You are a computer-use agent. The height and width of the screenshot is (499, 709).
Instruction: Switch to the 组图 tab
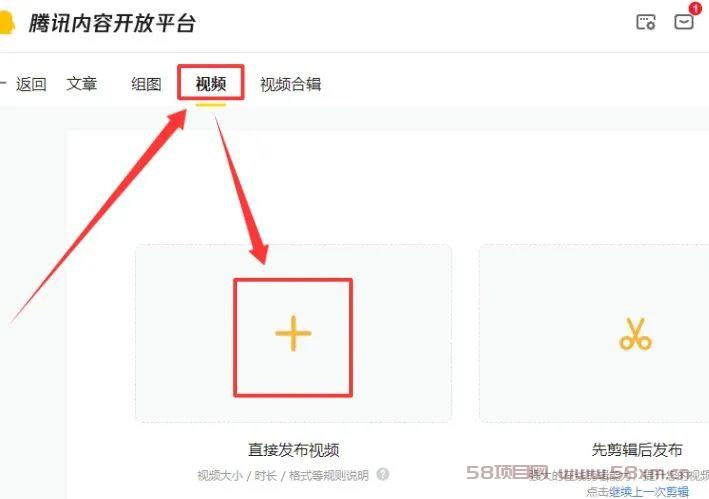pyautogui.click(x=146, y=84)
